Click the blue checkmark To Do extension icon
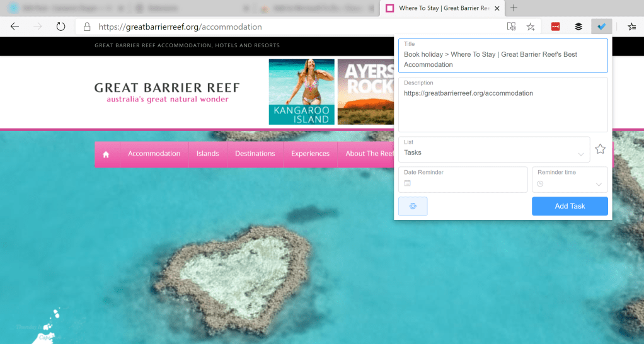This screenshot has width=644, height=344. 601,26
